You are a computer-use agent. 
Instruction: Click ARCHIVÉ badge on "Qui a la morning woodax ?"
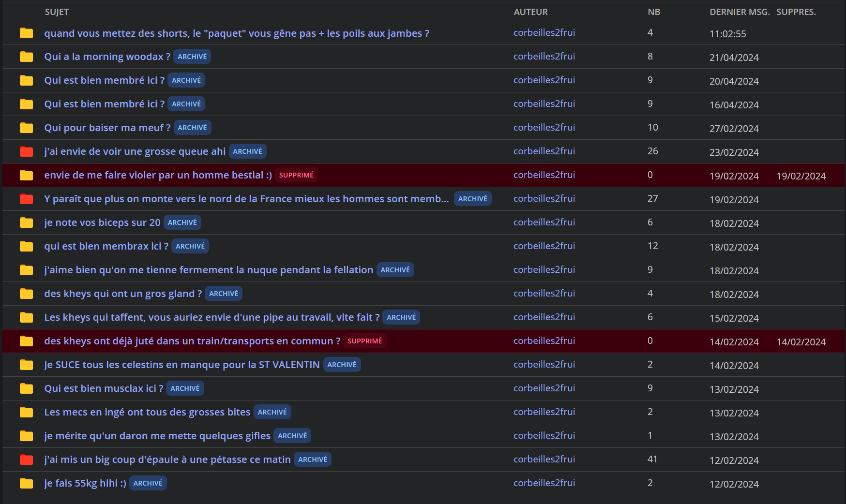pyautogui.click(x=192, y=57)
